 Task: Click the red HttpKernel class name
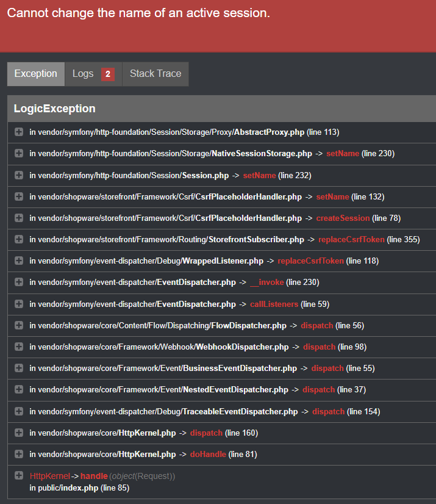tap(50, 476)
